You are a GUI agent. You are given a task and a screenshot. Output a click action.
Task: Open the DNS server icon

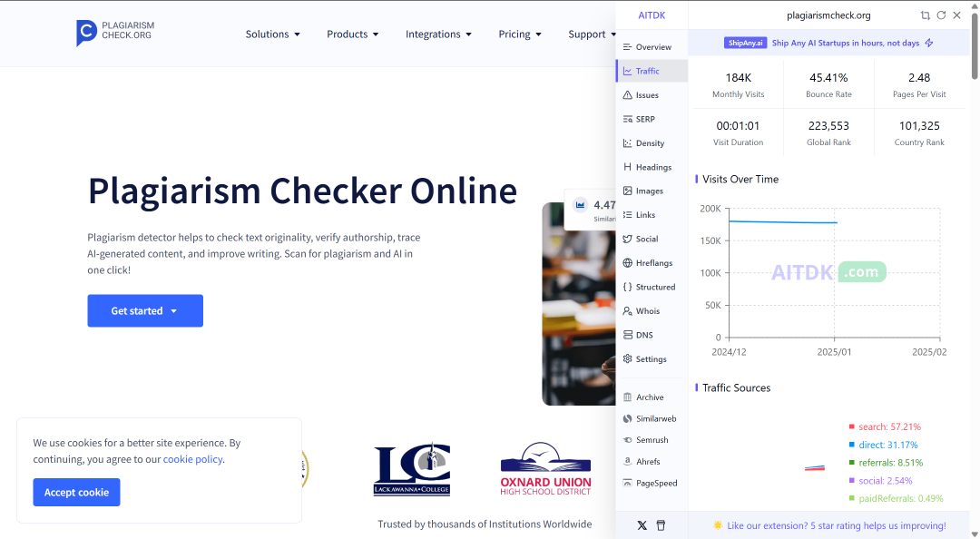pos(627,335)
